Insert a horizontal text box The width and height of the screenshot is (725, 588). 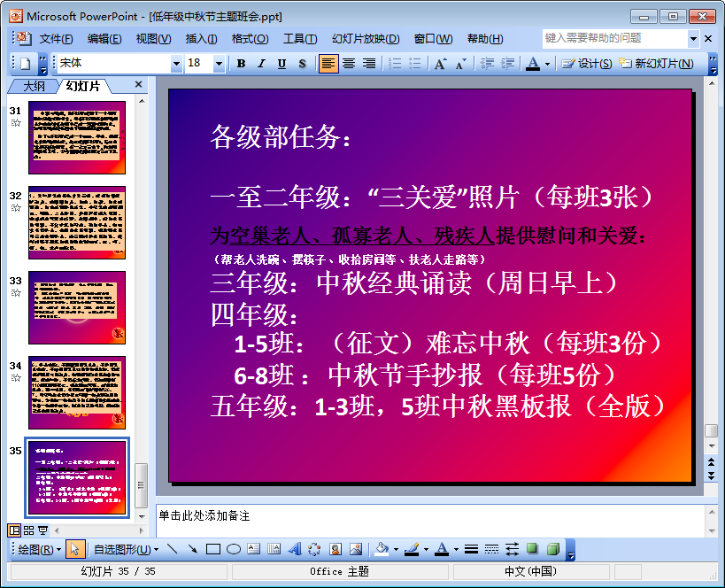[253, 549]
